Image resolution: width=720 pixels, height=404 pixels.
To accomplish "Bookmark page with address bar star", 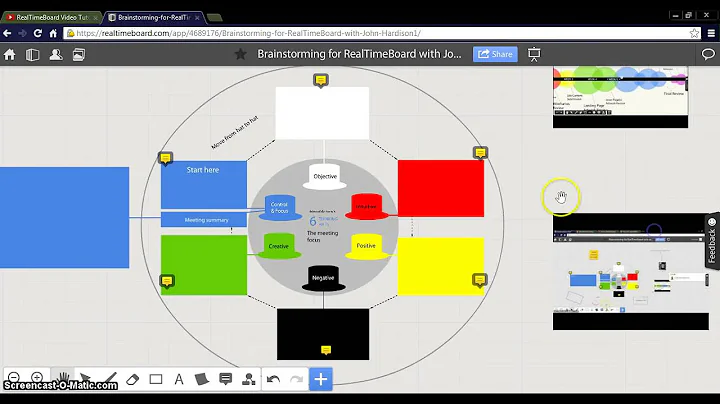I will [x=694, y=33].
